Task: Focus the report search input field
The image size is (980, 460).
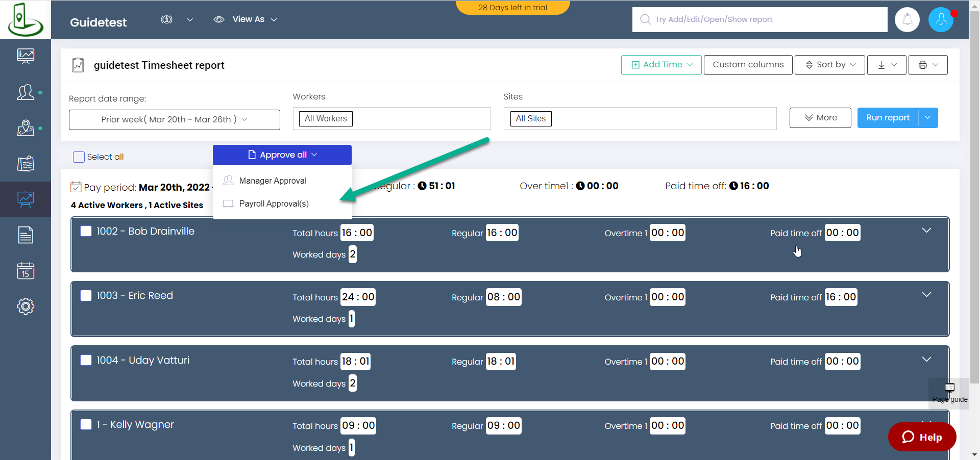Action: click(759, 19)
